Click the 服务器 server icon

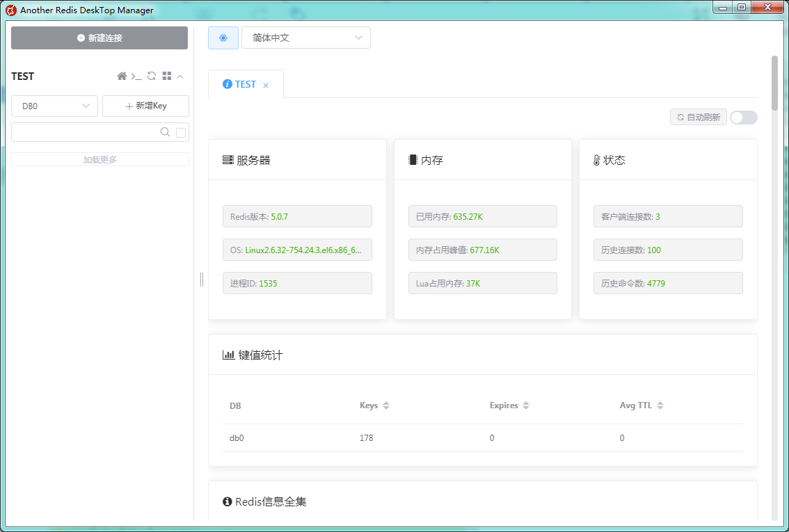tap(228, 160)
